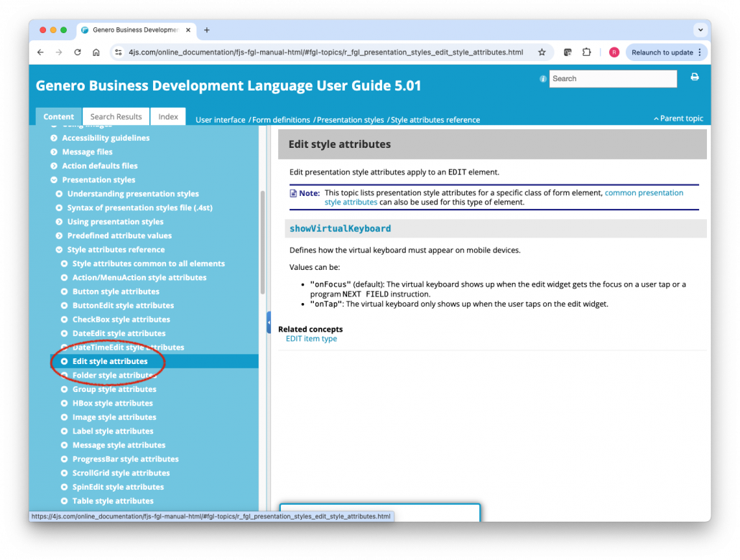
Task: Select the Genero Business Development browser tab
Action: (136, 29)
